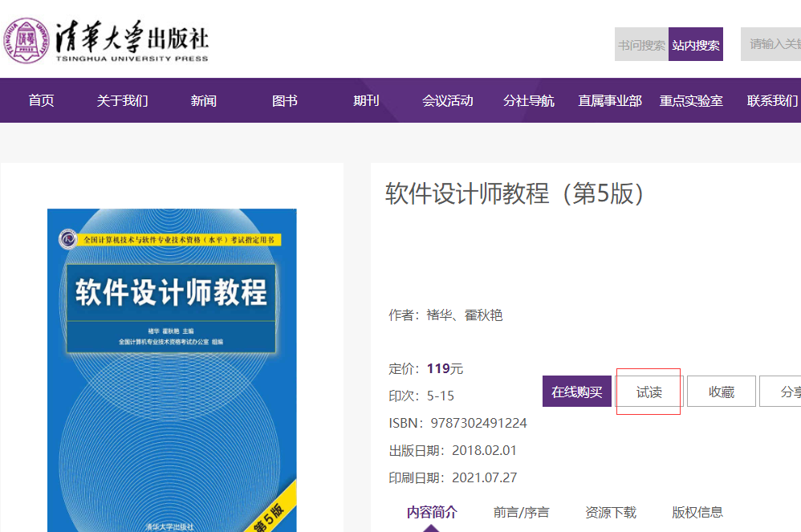801x532 pixels.
Task: Navigate to 直属事业部
Action: click(610, 100)
